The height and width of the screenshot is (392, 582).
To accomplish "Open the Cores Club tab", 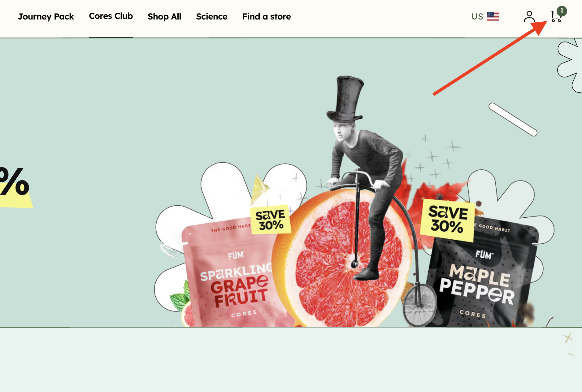I will coord(111,16).
